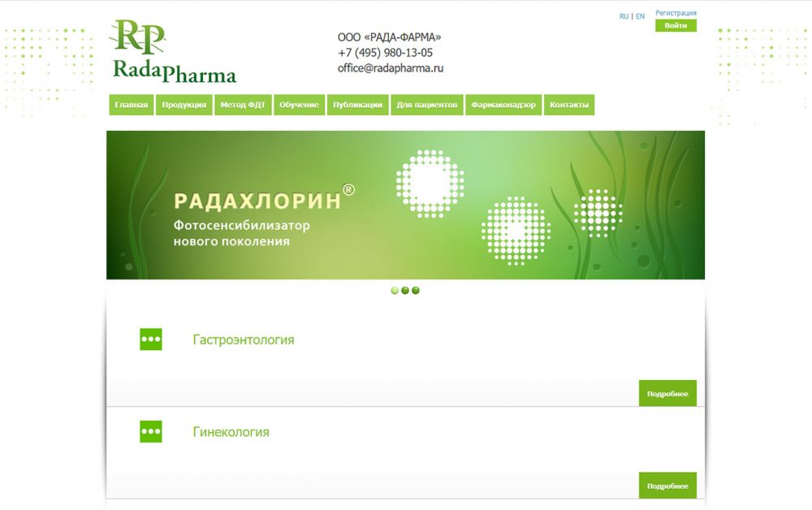Click the Гастроэнтология three-dot icon

pyautogui.click(x=151, y=339)
